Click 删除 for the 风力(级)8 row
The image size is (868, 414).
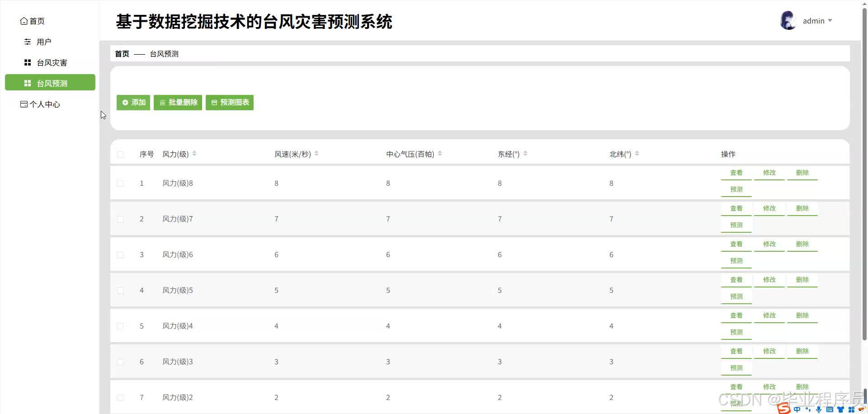(802, 173)
